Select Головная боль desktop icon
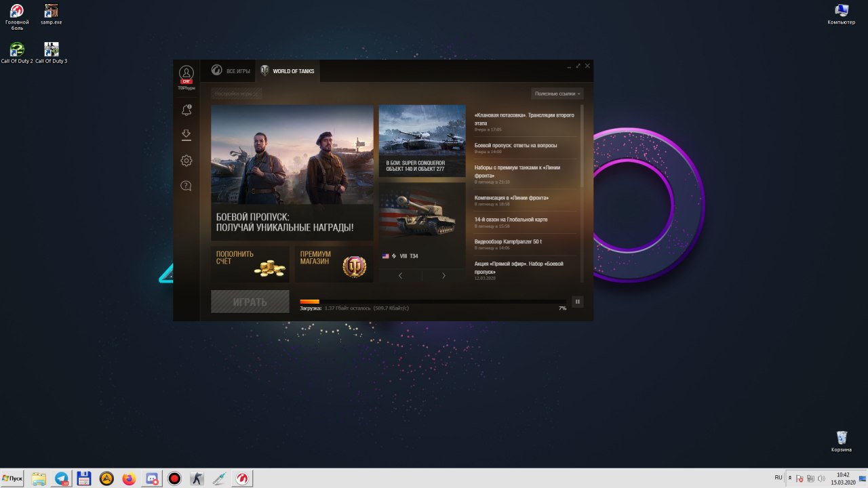Image resolution: width=868 pixels, height=488 pixels. click(17, 17)
